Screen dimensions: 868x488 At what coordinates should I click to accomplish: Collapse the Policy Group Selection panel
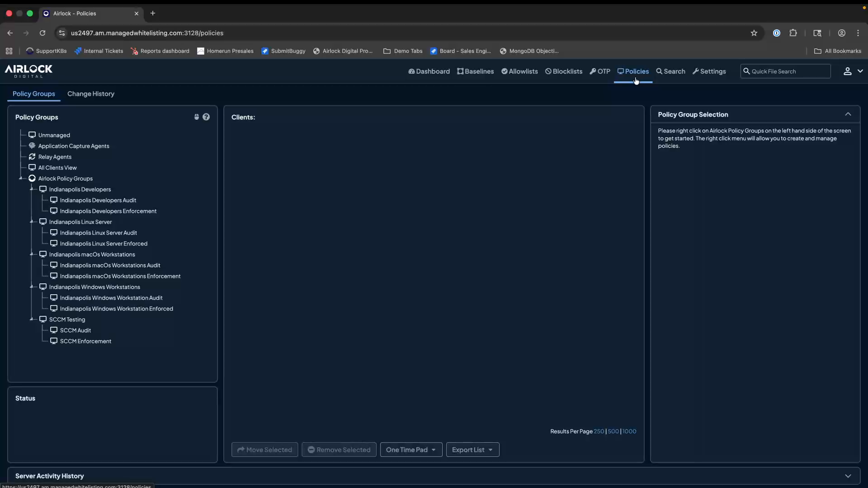tap(849, 114)
